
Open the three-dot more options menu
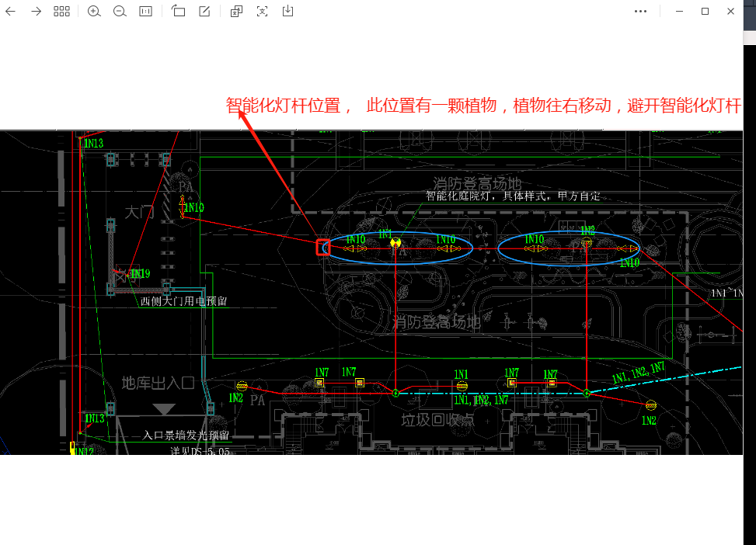(640, 12)
